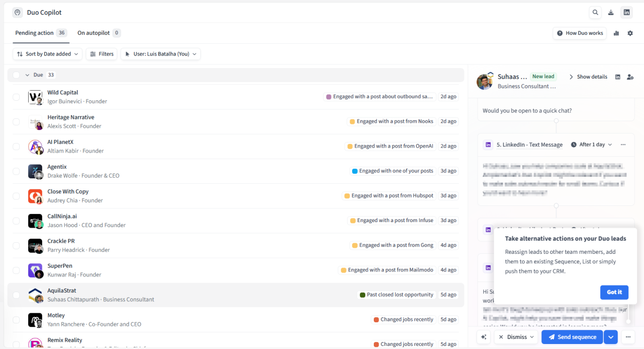Click the reassign user icon beside Show details

pos(630,77)
